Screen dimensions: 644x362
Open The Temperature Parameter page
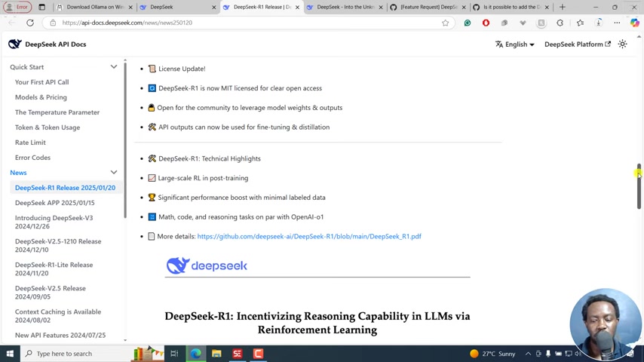(57, 112)
